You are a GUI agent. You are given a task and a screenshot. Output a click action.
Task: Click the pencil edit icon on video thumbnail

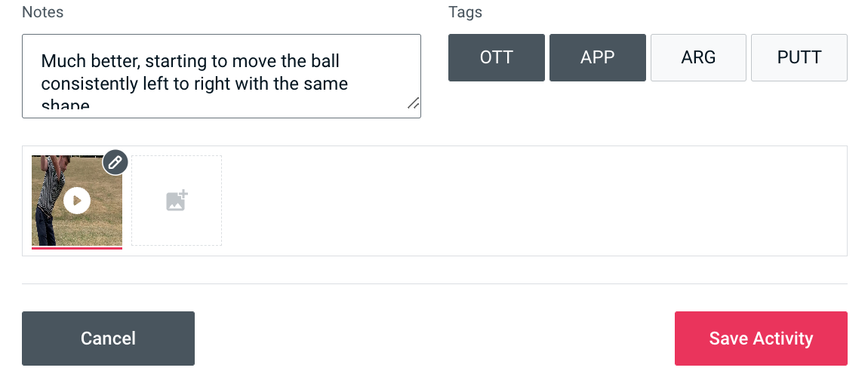[x=115, y=163]
